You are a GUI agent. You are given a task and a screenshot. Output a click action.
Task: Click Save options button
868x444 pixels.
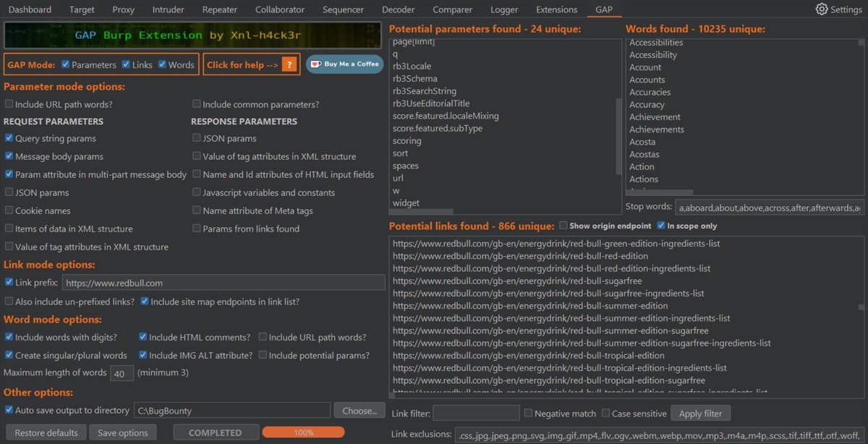[x=122, y=432]
